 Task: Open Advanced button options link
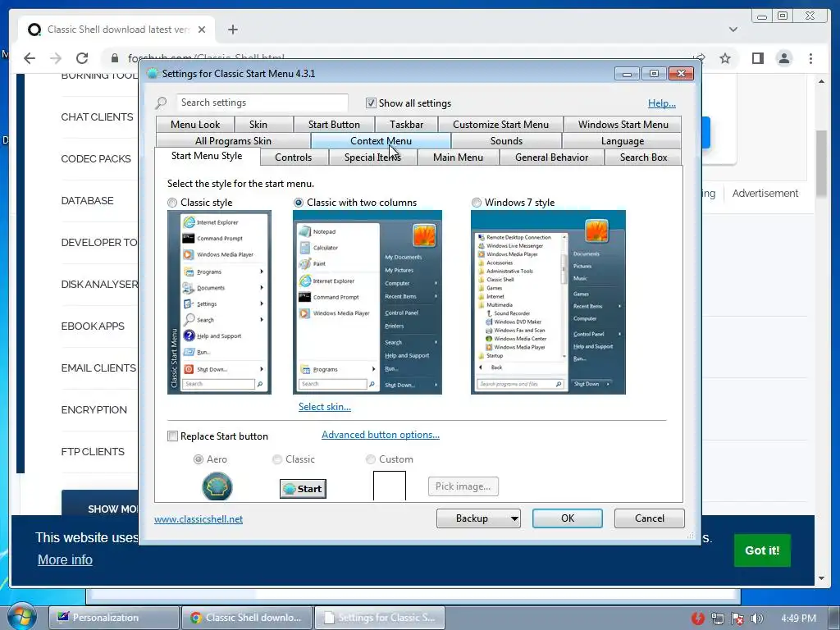381,435
